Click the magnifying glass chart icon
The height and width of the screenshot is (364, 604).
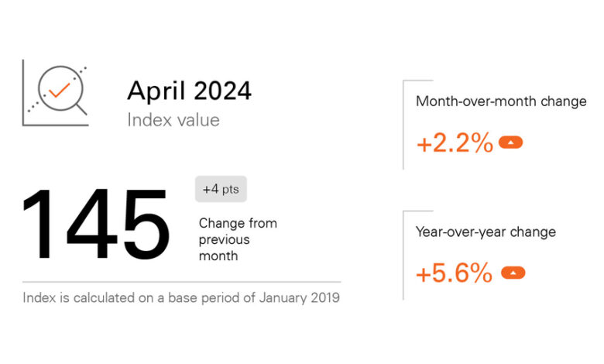pos(55,92)
